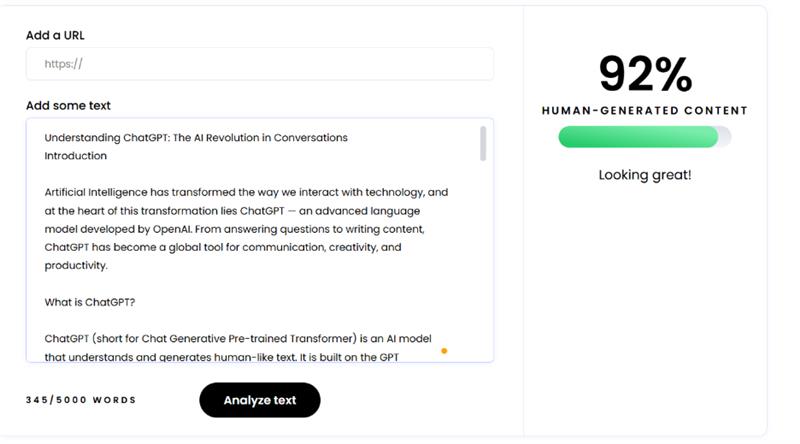
Task: Place cursor on the "productivity." line
Action: (x=76, y=265)
